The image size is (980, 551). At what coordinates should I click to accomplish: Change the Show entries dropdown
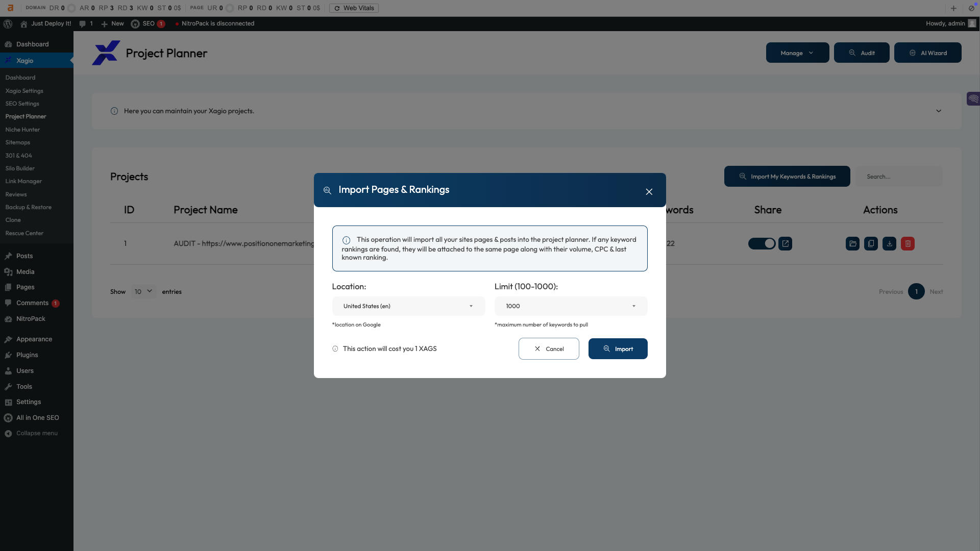click(143, 291)
